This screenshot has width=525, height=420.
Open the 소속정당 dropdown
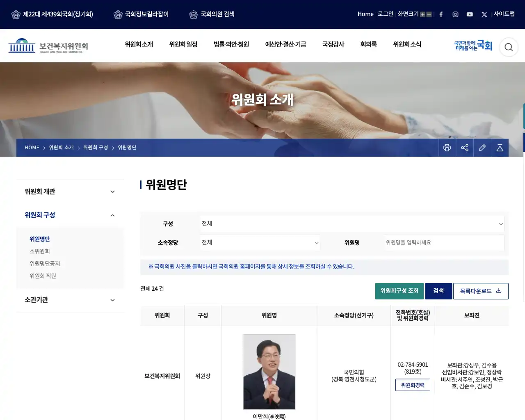[260, 242]
